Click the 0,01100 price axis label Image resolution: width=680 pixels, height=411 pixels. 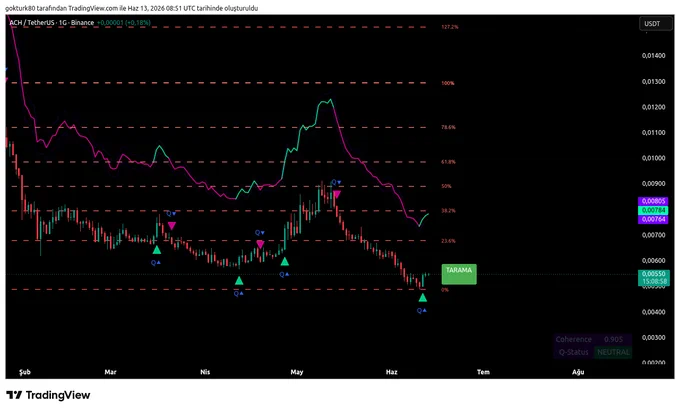point(654,133)
